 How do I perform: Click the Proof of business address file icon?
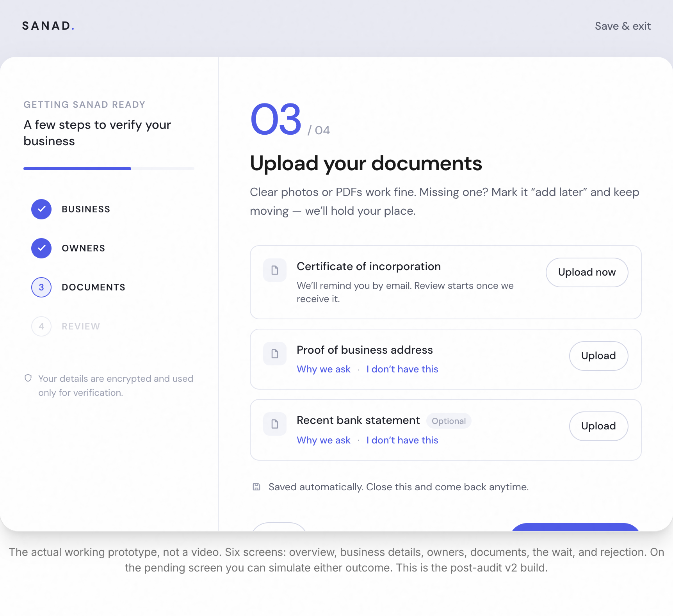click(x=275, y=354)
